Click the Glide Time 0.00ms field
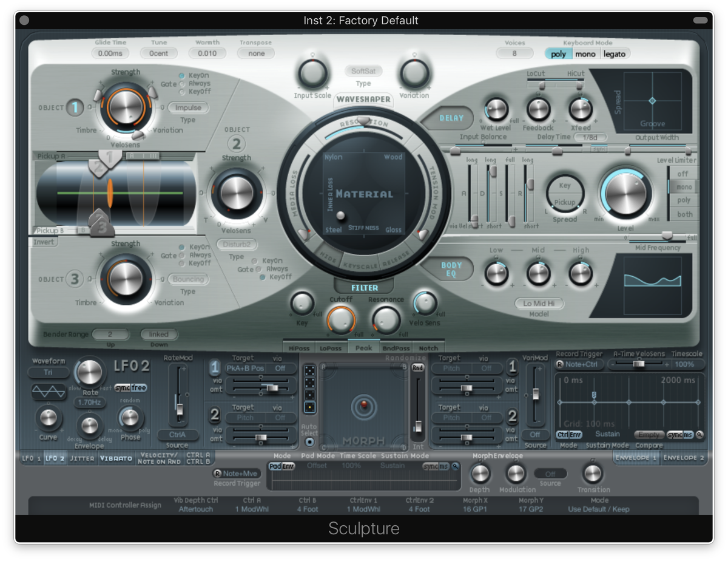Image resolution: width=728 pixels, height=561 pixels. pyautogui.click(x=110, y=53)
